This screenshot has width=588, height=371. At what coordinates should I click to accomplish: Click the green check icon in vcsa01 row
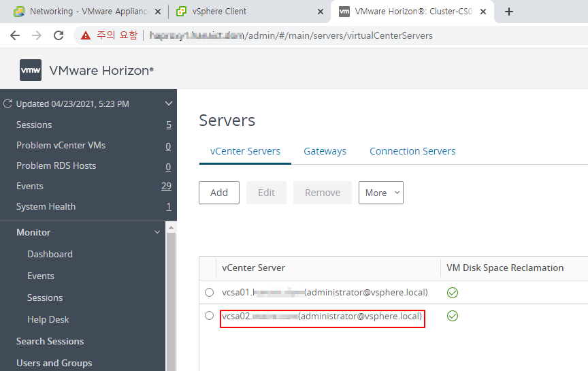tap(453, 293)
